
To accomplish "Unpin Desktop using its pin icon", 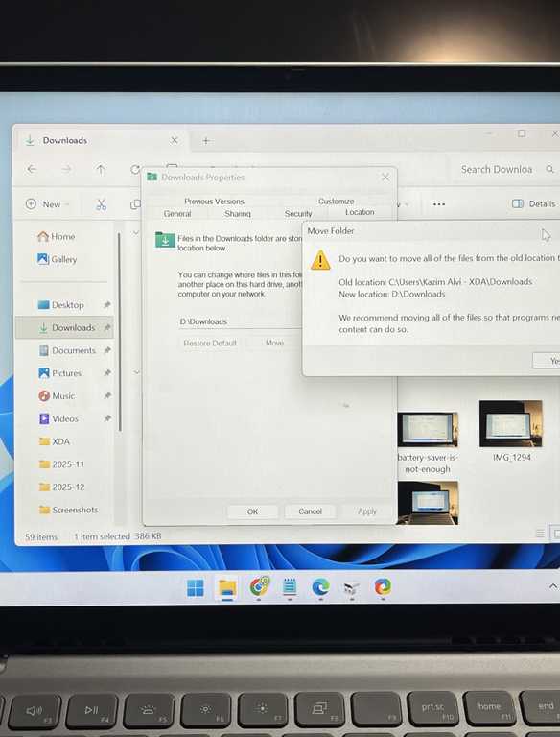I will (107, 304).
